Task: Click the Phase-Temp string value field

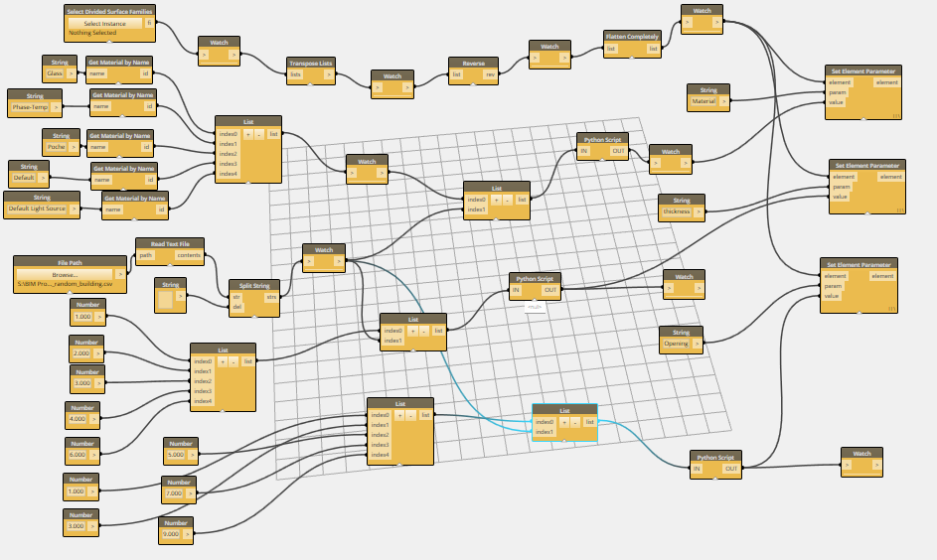Action: (30, 107)
